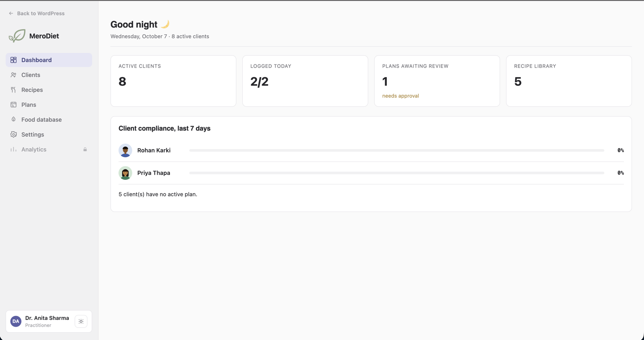Click the DA user avatar circle
The width and height of the screenshot is (644, 340).
[16, 321]
